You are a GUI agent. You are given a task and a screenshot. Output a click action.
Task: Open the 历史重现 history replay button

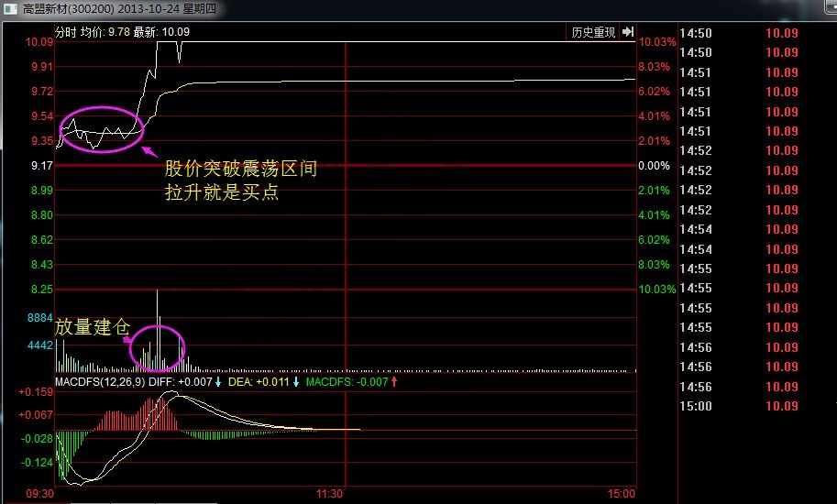point(593,32)
